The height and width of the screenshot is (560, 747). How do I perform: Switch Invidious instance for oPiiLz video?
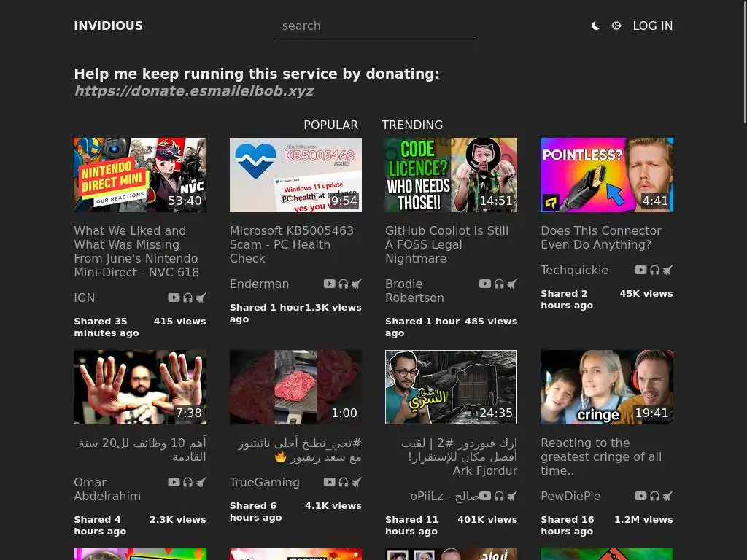[x=512, y=496]
